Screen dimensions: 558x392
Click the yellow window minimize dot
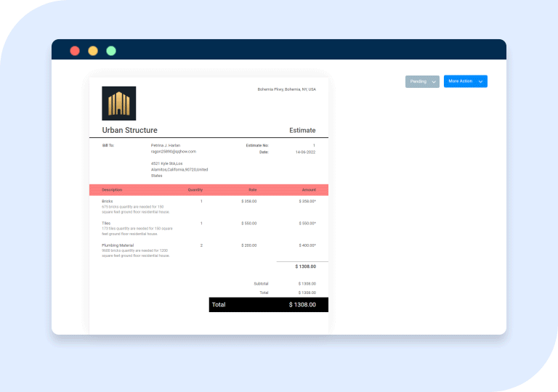coord(93,51)
